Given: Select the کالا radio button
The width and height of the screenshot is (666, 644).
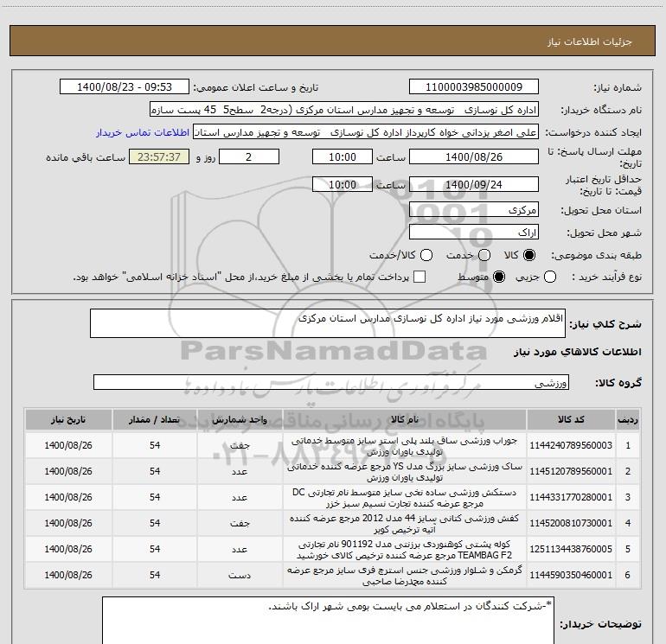Looking at the screenshot, I should tap(529, 255).
